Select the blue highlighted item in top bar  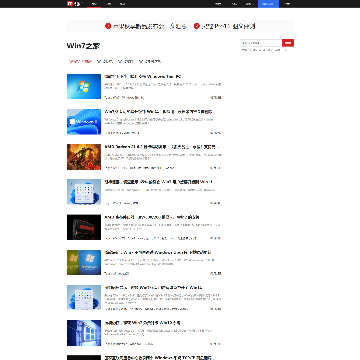click(x=268, y=4)
